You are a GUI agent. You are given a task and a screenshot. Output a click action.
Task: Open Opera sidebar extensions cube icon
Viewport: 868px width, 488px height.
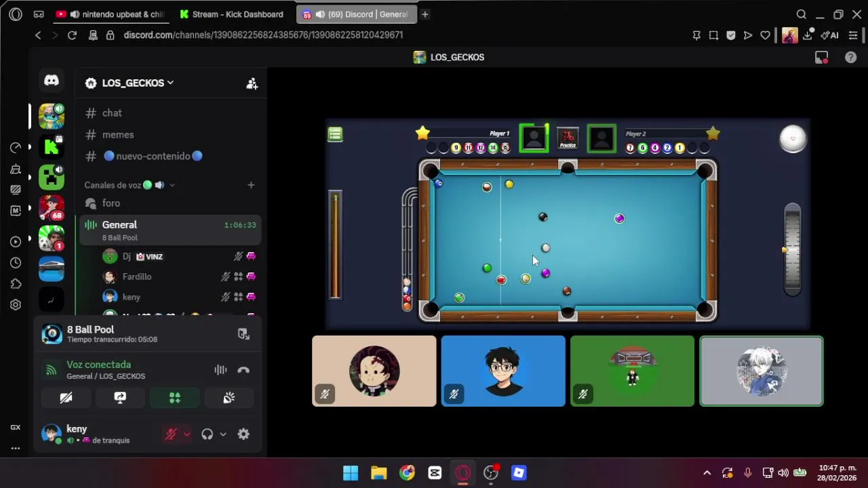click(x=16, y=284)
